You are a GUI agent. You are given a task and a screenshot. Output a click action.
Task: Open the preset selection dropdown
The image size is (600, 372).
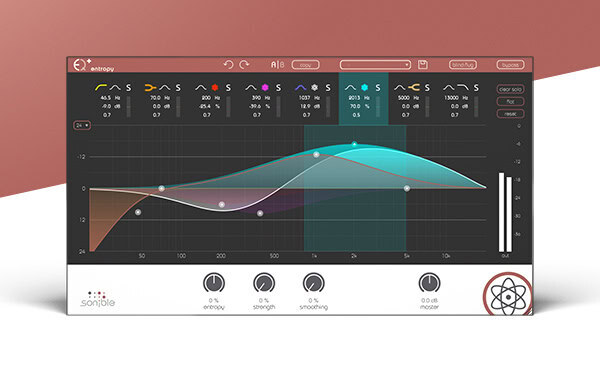click(375, 65)
